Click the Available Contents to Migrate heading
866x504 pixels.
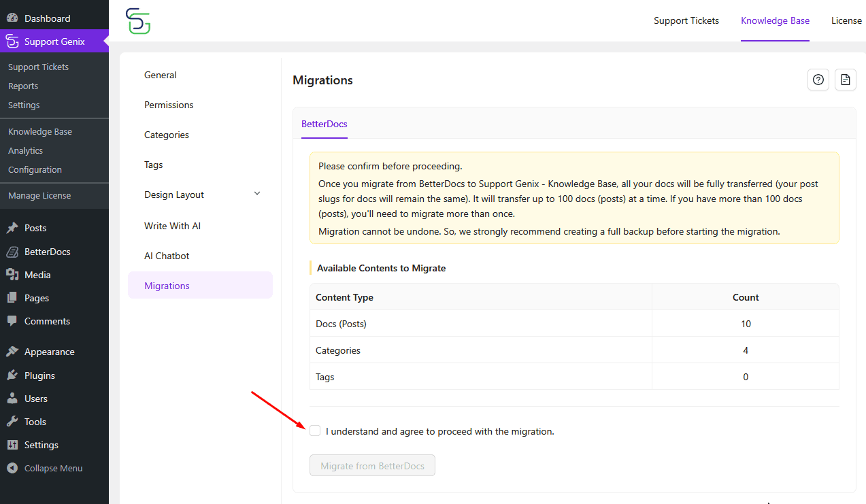[381, 268]
